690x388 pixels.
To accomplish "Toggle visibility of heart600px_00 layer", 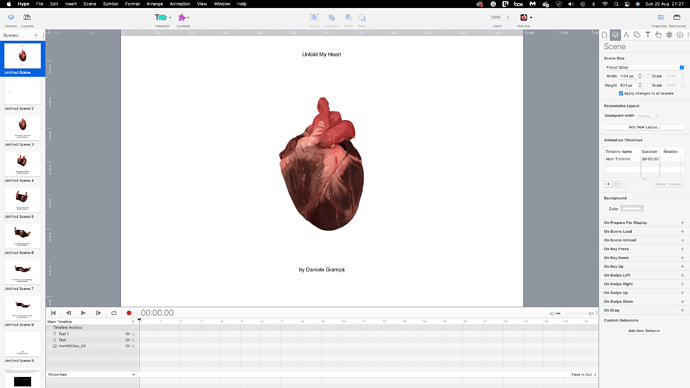I will (x=128, y=346).
